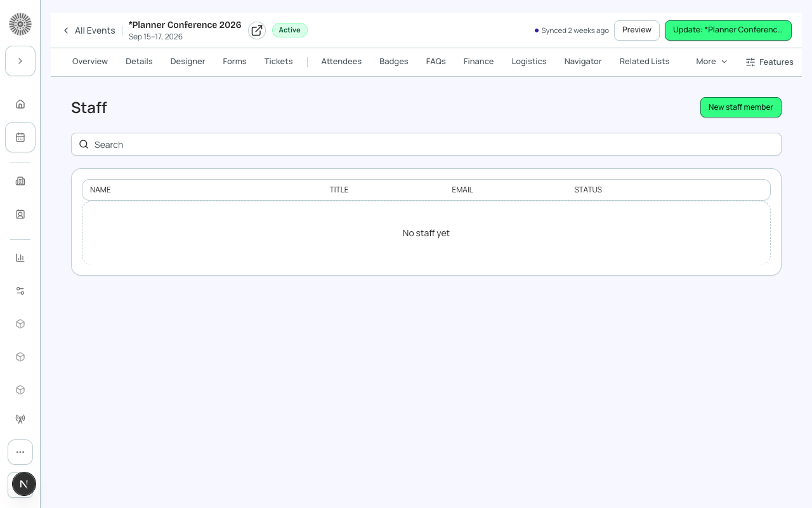Expand the More dropdown menu
The image size is (812, 508).
(x=711, y=62)
